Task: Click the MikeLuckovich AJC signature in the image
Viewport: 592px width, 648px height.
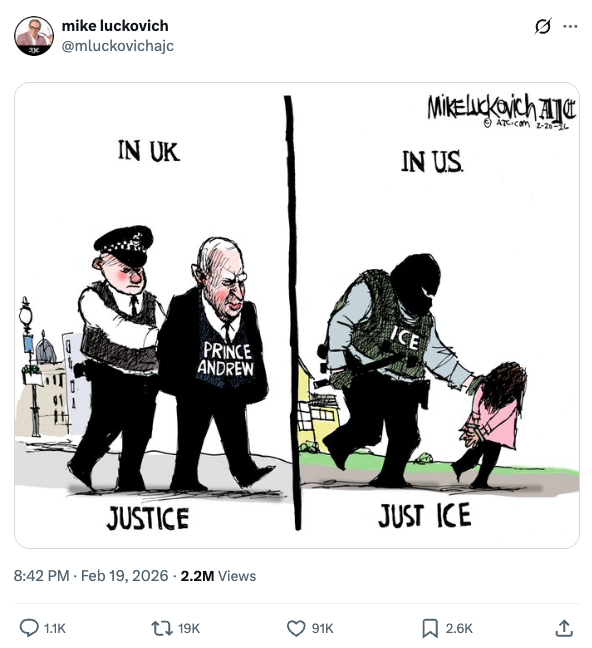Action: (x=501, y=110)
